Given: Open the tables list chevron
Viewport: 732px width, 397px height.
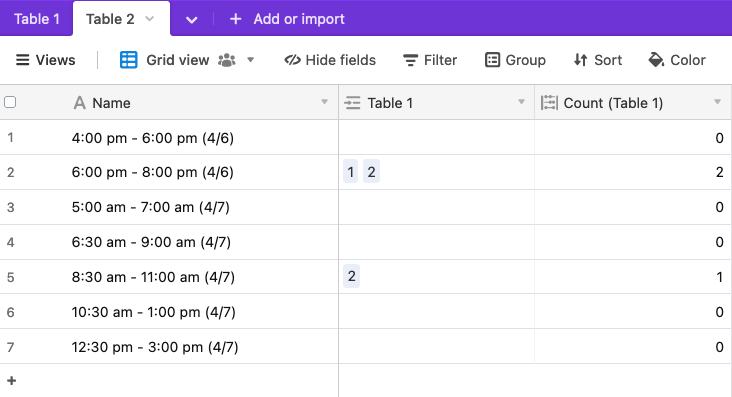Looking at the screenshot, I should tap(191, 20).
